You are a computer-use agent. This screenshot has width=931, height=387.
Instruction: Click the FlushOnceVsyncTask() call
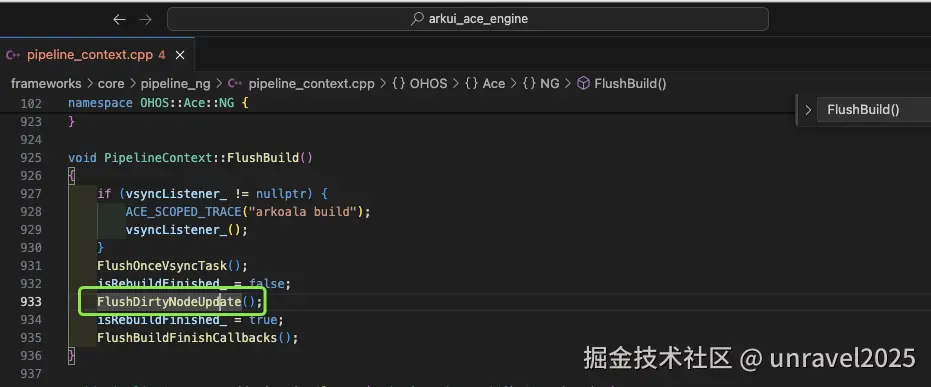tap(172, 265)
